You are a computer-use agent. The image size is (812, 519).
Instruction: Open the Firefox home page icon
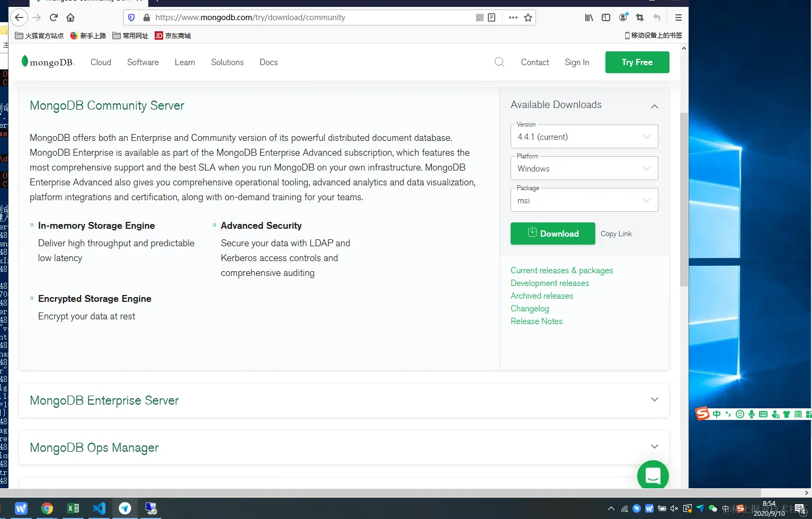[x=70, y=17]
